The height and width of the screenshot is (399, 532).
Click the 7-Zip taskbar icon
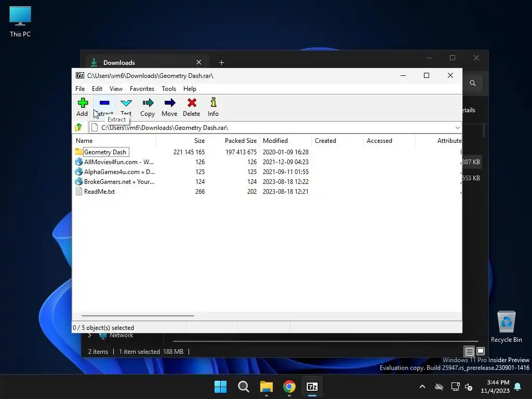[312, 387]
